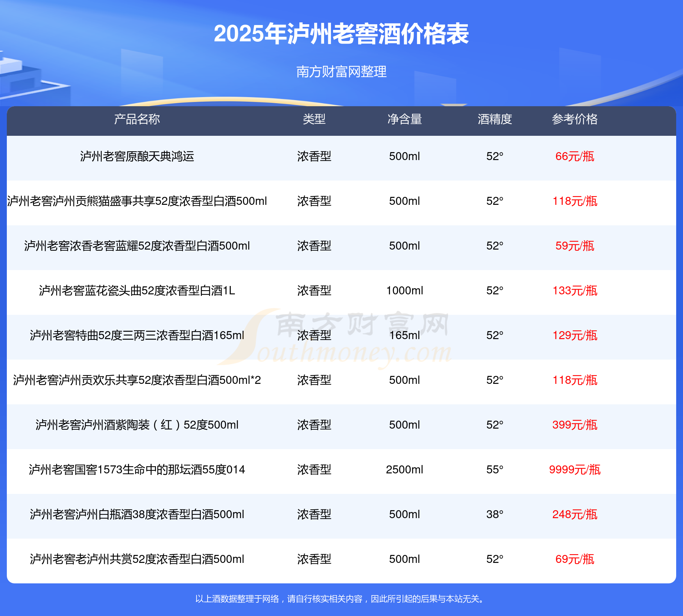Select the "产品名称" column header
The width and height of the screenshot is (683, 616).
point(137,119)
